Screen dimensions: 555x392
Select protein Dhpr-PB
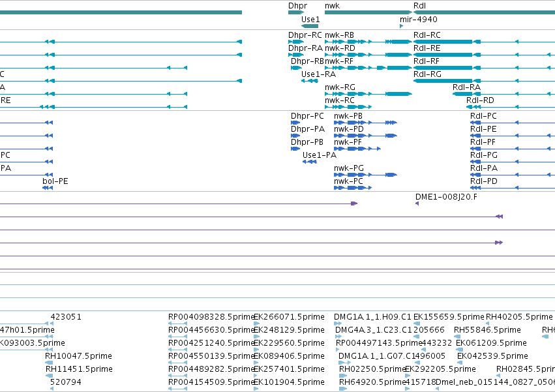tap(295, 149)
